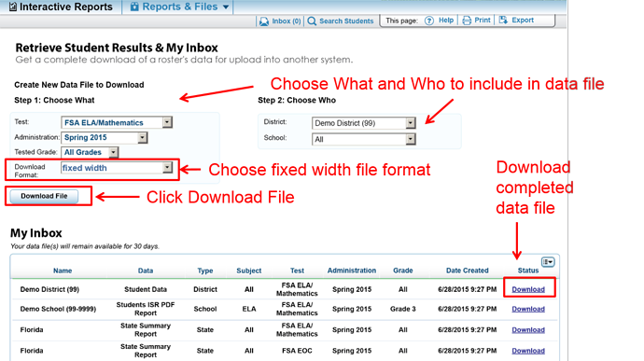Click the ELA subject cell
644x361 pixels.
pos(249,310)
